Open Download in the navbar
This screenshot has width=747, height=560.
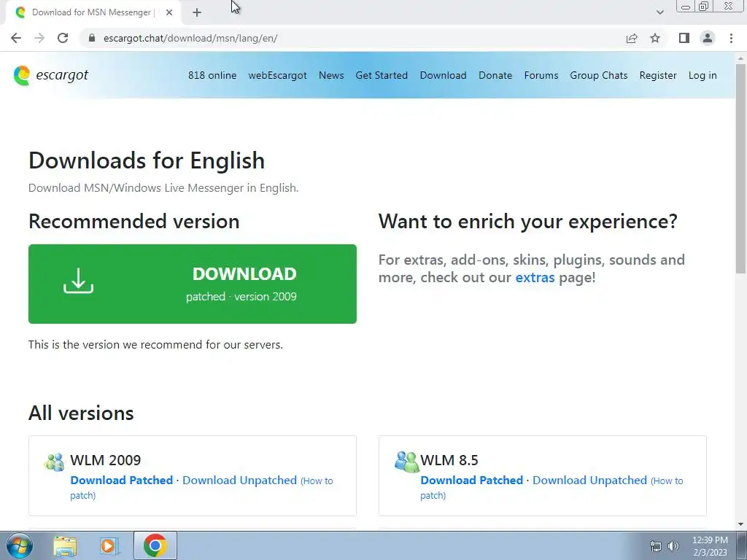[x=443, y=75]
